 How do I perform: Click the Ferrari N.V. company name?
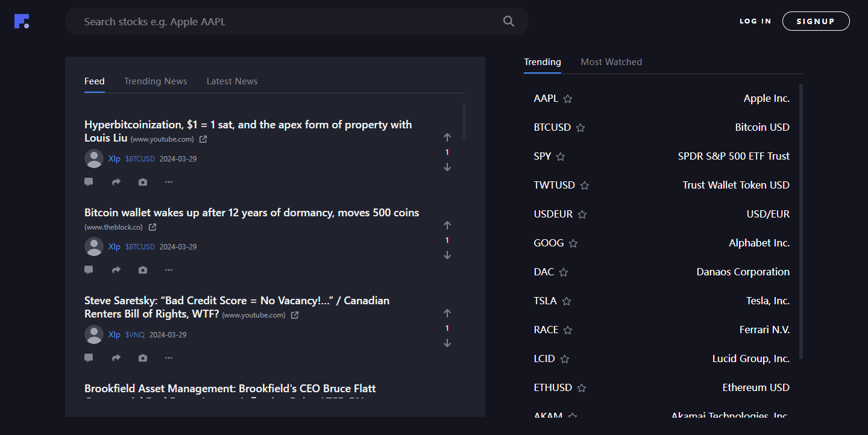(764, 330)
